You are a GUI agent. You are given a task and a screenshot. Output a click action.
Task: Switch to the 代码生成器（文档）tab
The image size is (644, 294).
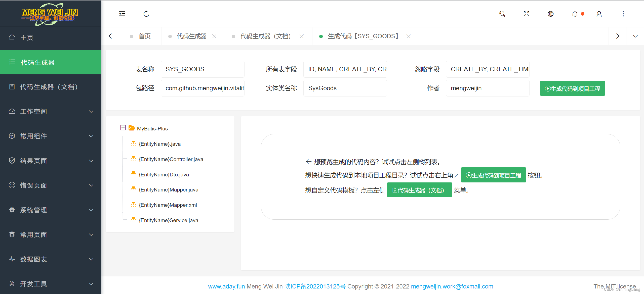[265, 36]
